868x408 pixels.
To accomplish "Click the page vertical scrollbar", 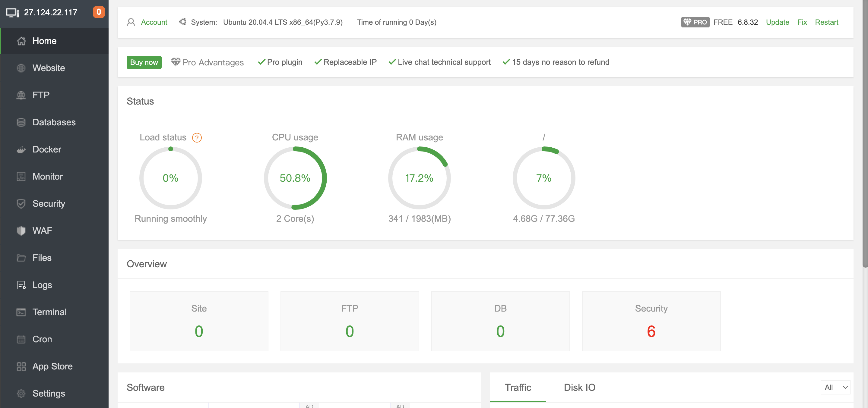I will click(x=865, y=135).
